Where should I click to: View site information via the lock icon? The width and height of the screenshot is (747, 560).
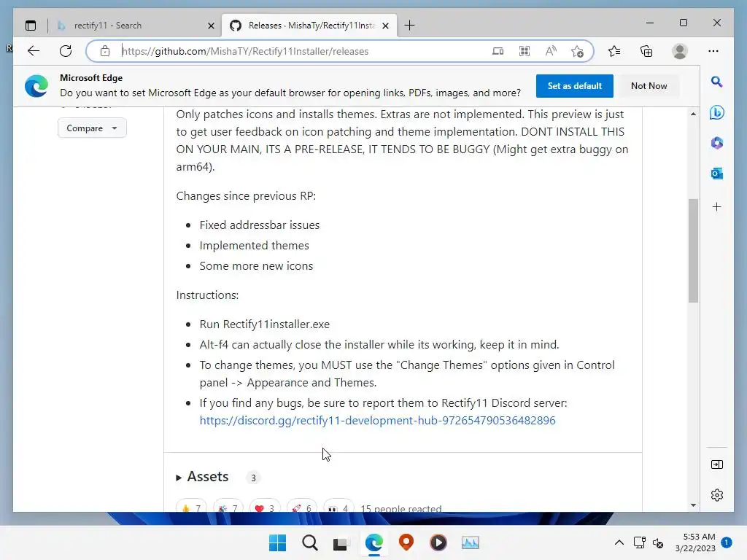pyautogui.click(x=105, y=51)
